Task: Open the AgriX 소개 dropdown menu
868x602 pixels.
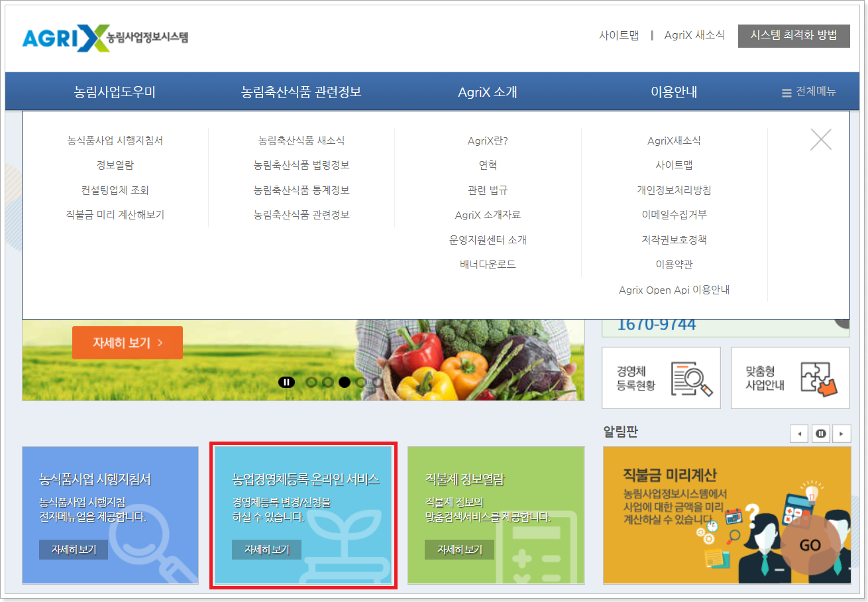Action: [486, 91]
